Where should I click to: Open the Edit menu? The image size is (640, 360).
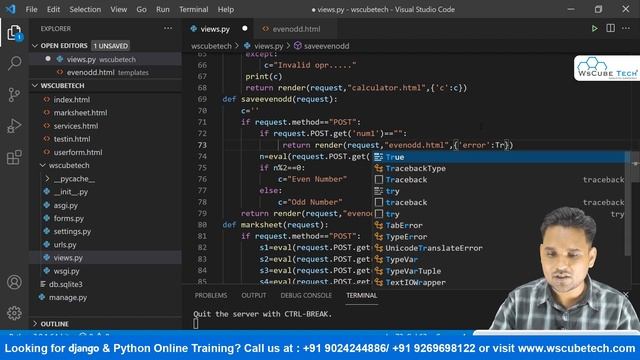pos(53,9)
